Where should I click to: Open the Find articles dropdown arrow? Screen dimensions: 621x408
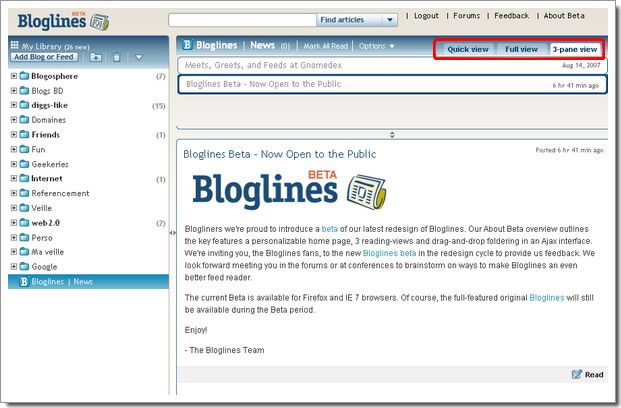point(390,20)
